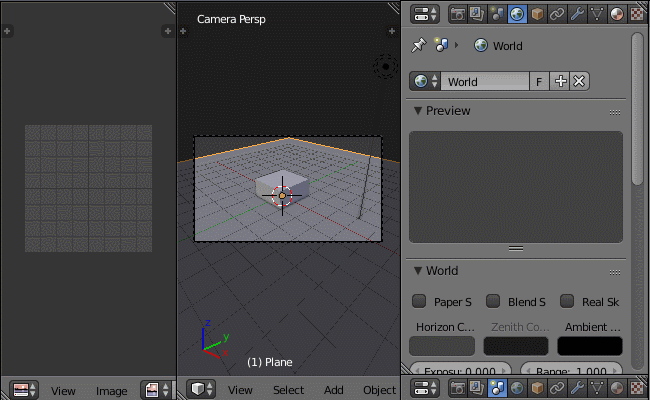Open the editor type selector in the upper Properties header

coord(425,14)
